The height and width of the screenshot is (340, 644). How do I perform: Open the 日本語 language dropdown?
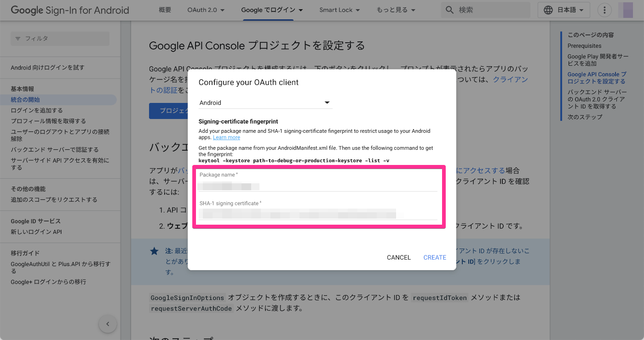[x=563, y=10]
